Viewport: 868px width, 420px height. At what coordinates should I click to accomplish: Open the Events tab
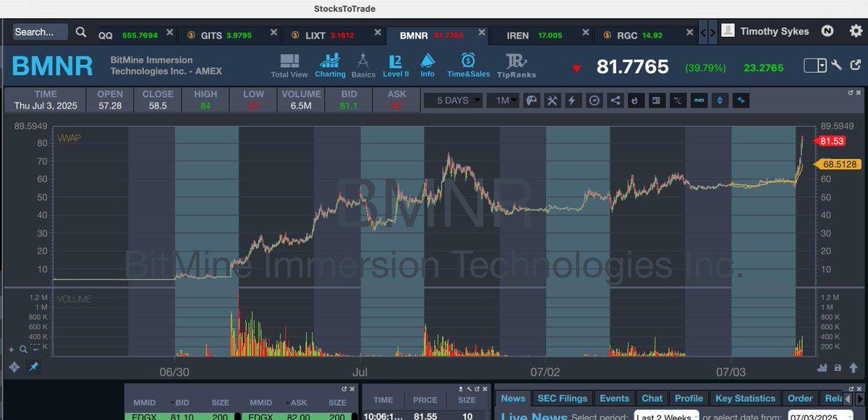tap(614, 398)
